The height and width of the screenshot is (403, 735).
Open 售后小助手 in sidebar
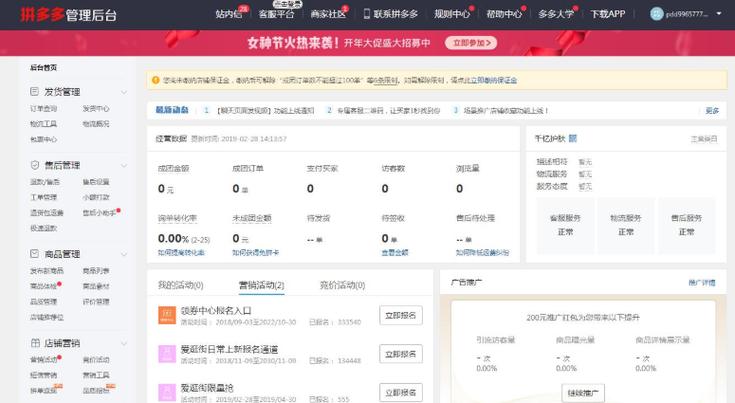point(99,213)
